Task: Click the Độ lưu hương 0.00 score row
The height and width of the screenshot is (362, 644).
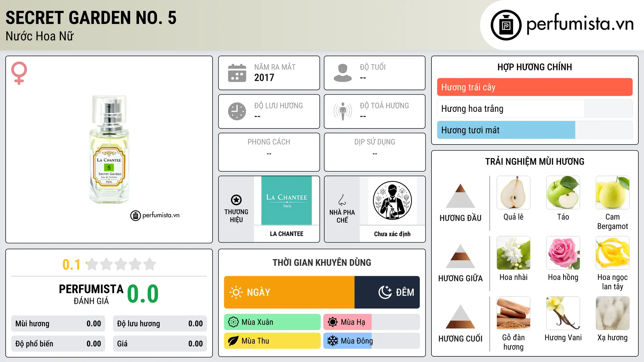Action: (160, 324)
